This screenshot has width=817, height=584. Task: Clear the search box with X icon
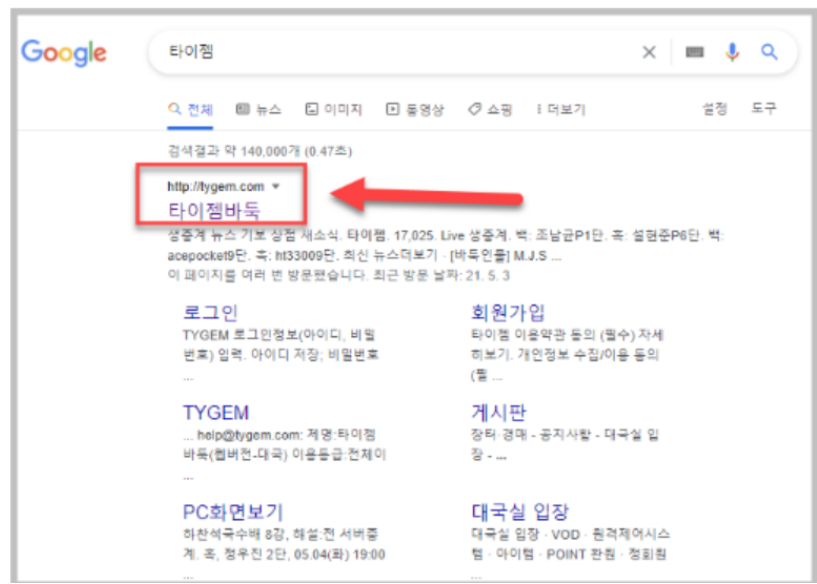coord(649,52)
